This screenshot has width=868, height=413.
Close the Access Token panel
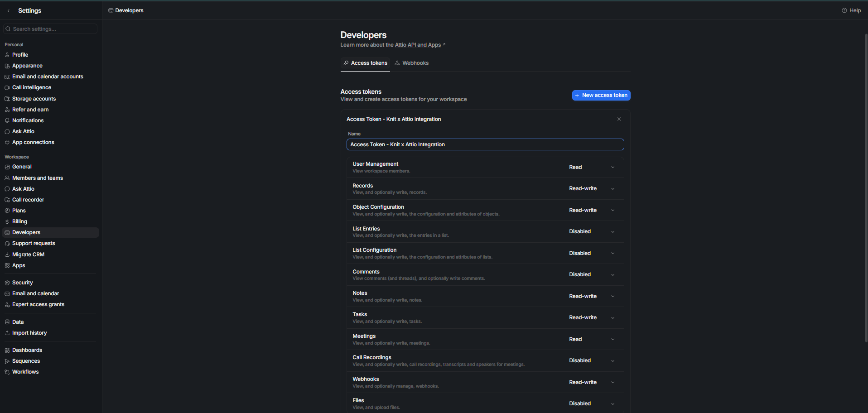pos(619,119)
